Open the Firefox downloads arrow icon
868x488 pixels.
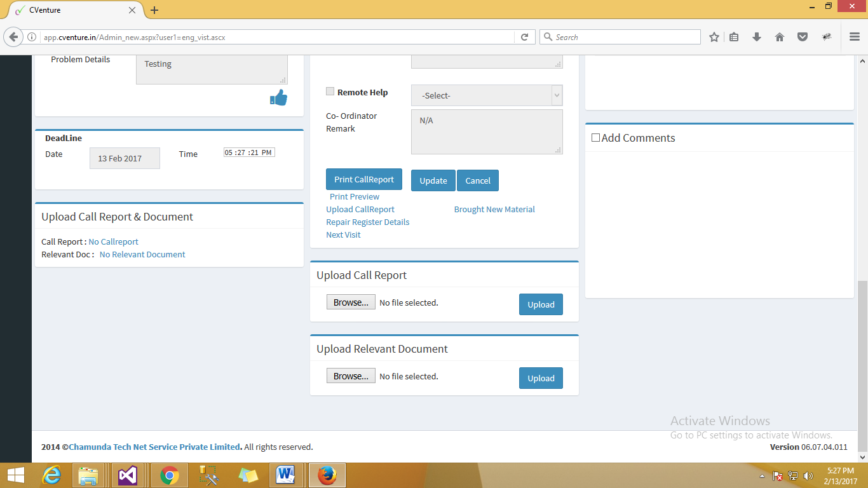coord(757,37)
